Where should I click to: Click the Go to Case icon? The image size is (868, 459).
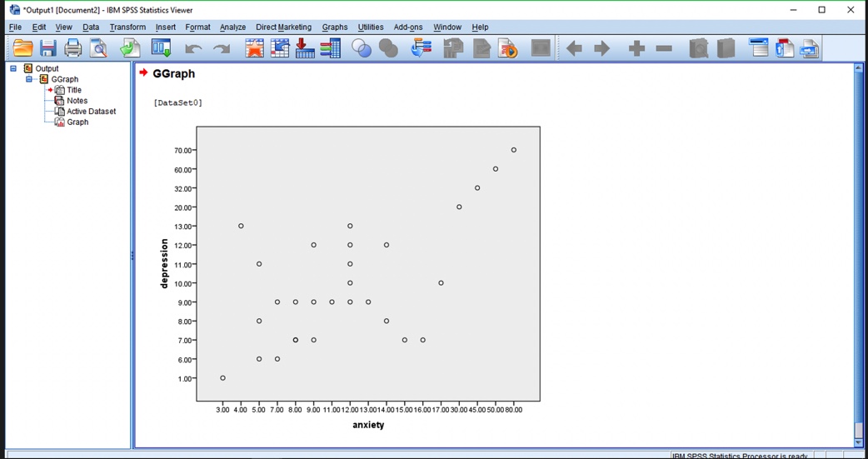280,48
